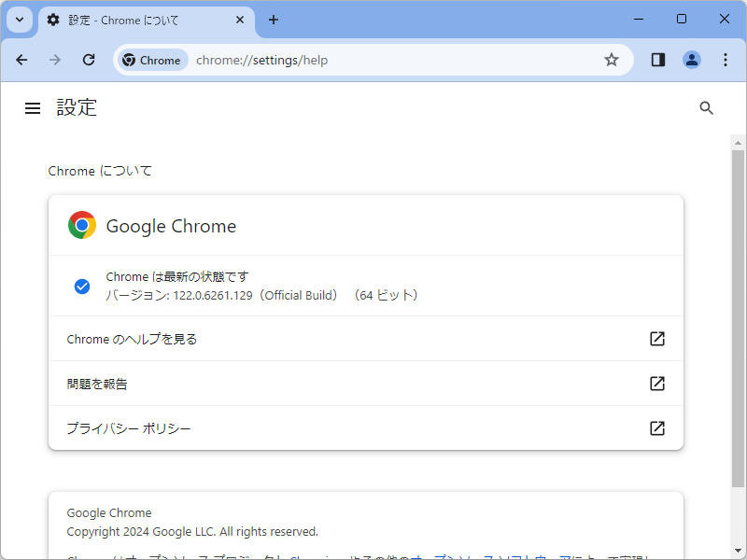Image resolution: width=747 pixels, height=560 pixels.
Task: Open a new tab with the plus button
Action: click(274, 20)
